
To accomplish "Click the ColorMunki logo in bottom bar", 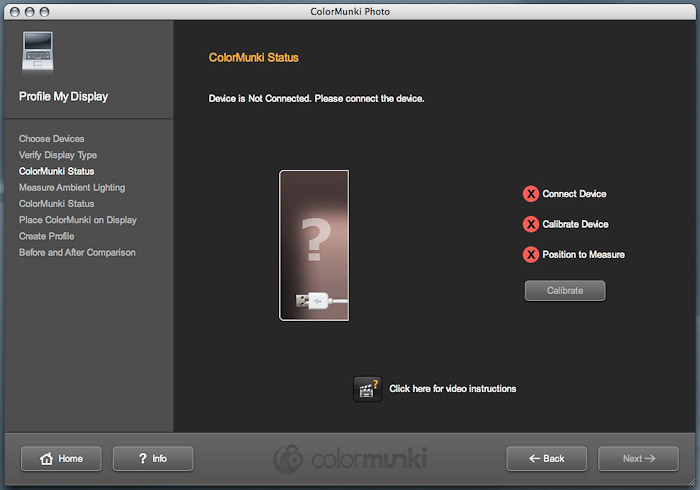I will (x=351, y=459).
